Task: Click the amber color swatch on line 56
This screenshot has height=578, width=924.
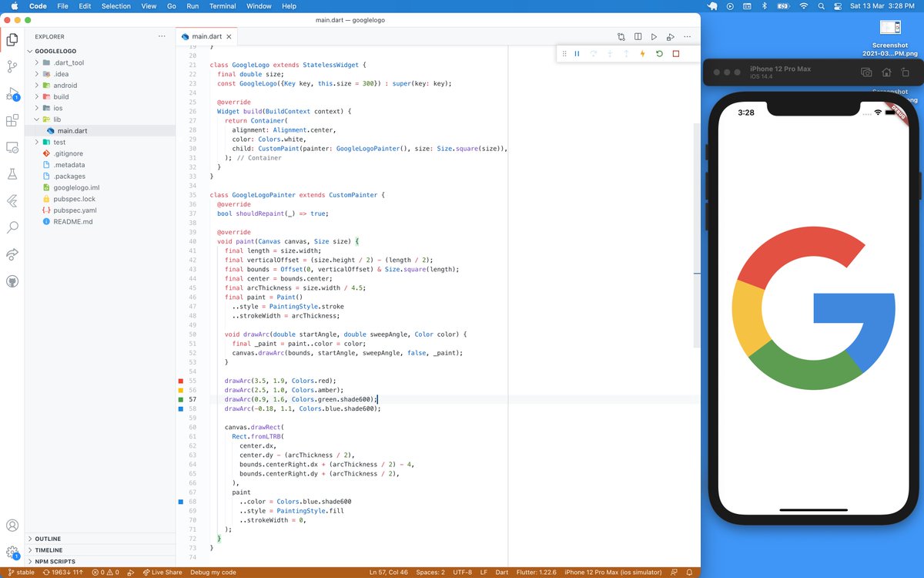Action: tap(181, 390)
